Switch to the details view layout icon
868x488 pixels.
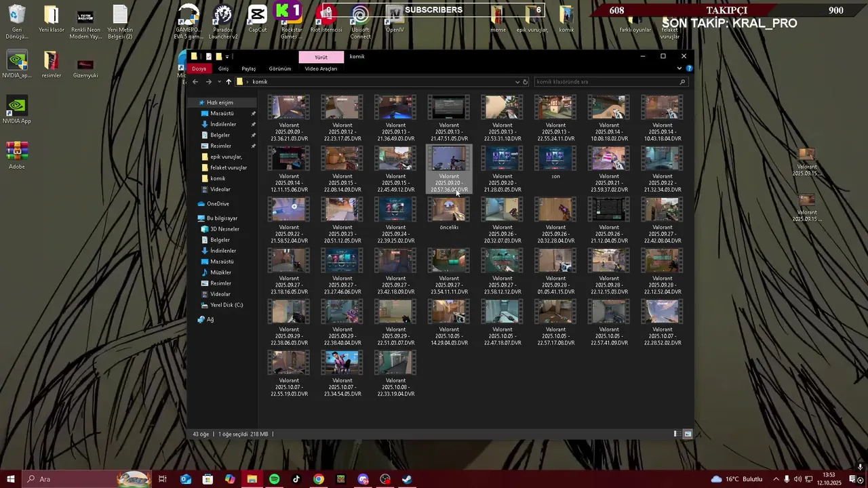click(x=676, y=434)
